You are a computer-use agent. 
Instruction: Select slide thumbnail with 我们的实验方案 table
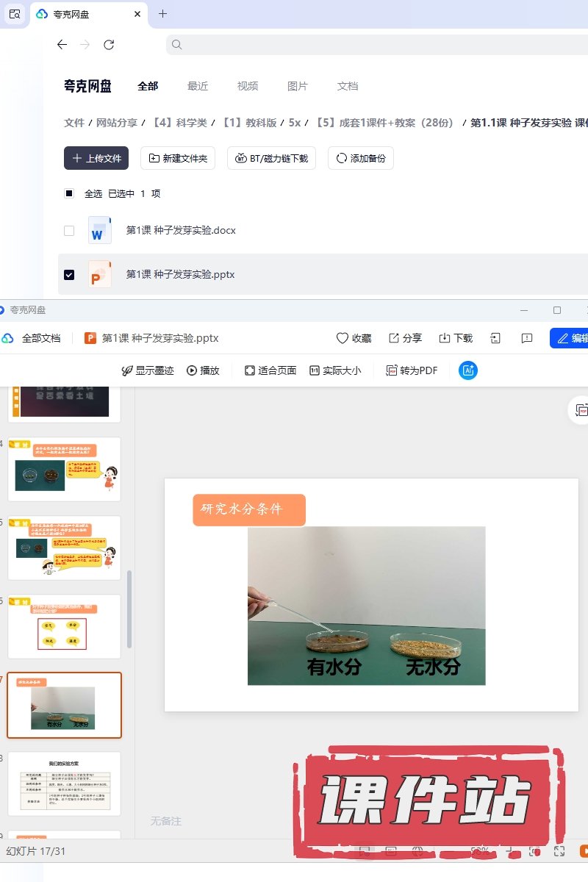(65, 784)
